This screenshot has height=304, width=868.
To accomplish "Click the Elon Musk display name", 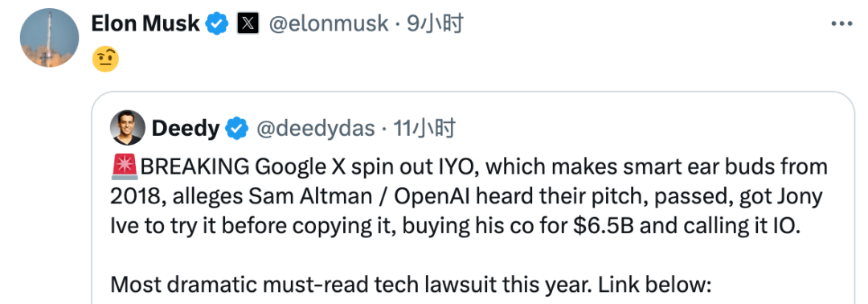I will click(x=145, y=23).
